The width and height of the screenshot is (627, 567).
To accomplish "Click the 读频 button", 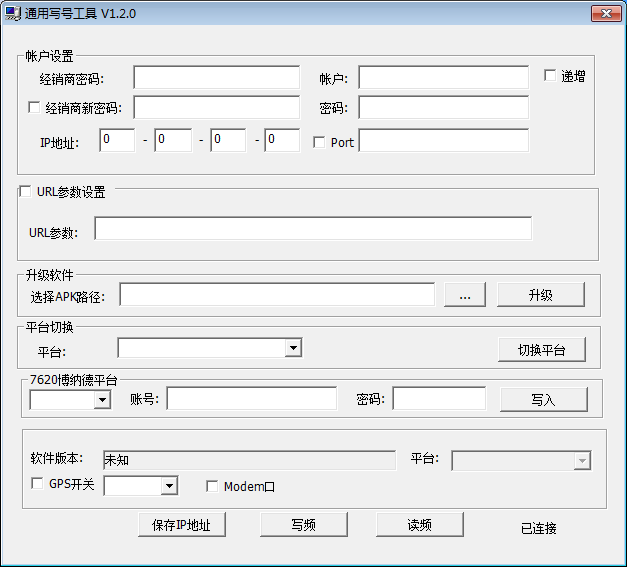I will (x=420, y=525).
